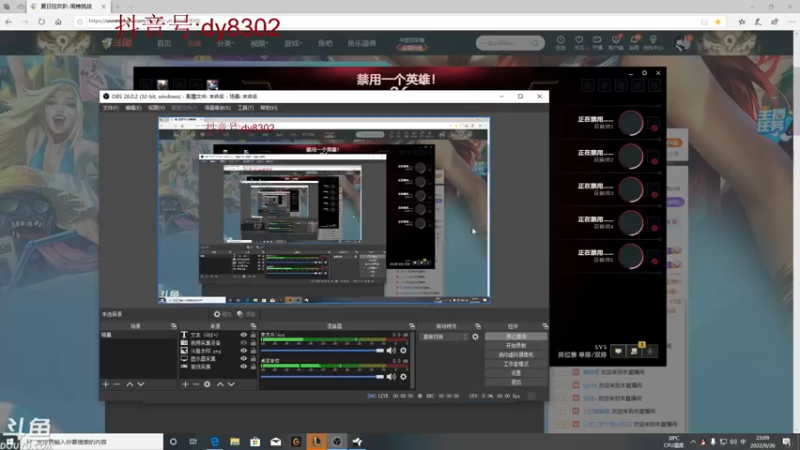Open the scene transition type dropdown
Viewport: 800px width, 450px height.
444,337
